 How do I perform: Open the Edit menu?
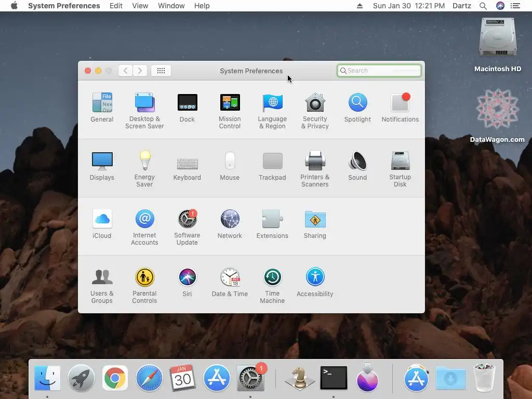[x=116, y=6]
